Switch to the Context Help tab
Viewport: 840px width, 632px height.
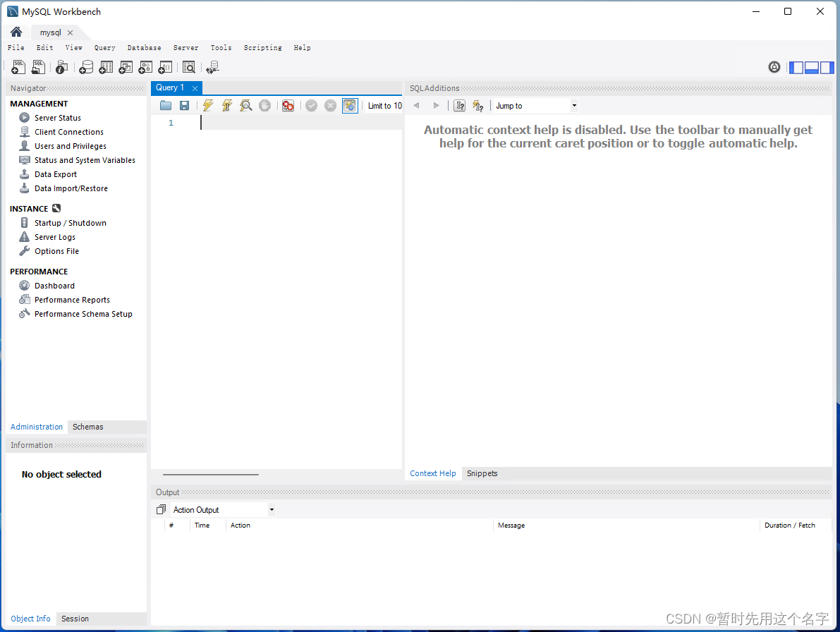(x=433, y=473)
